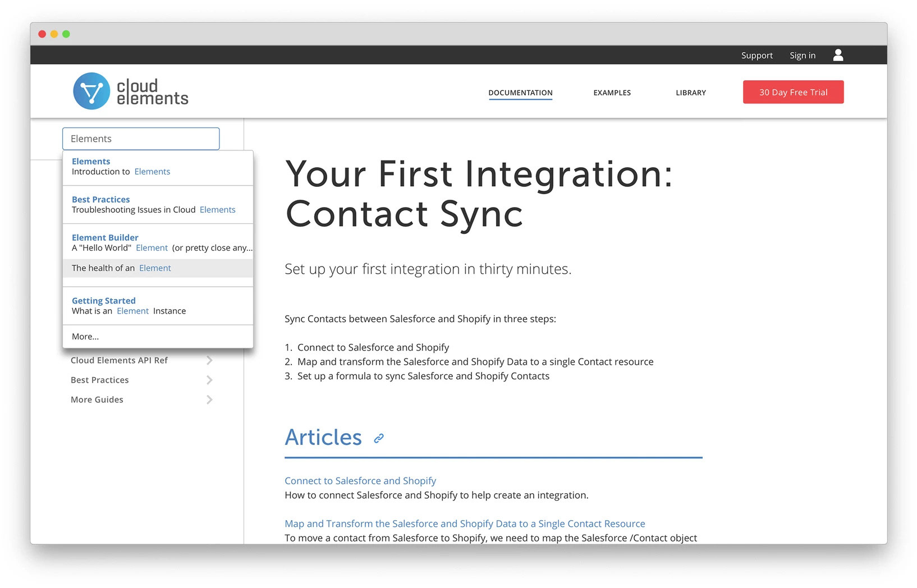Open the "Hello World" Element result

pyautogui.click(x=162, y=248)
